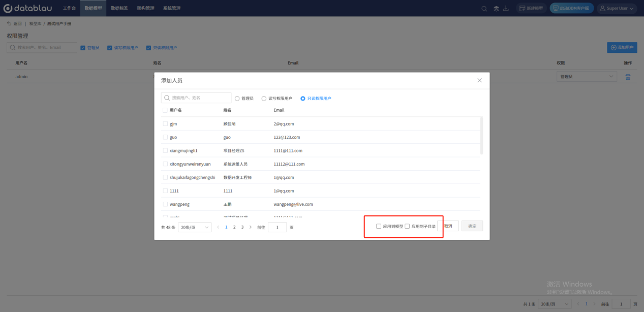Open the 20条/页 page size dropdown in dialog
Screen dimensions: 644x312
pyautogui.click(x=195, y=227)
